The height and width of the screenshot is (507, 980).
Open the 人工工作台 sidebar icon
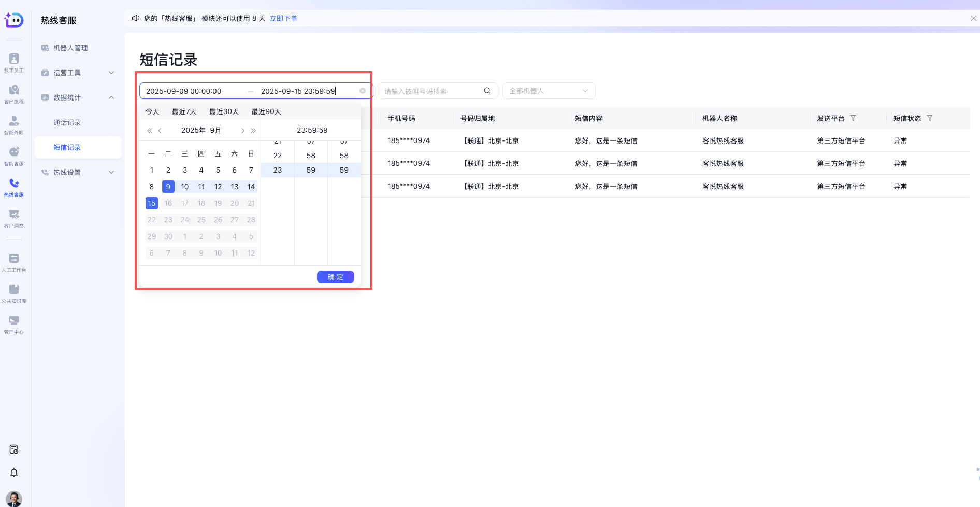pyautogui.click(x=14, y=262)
